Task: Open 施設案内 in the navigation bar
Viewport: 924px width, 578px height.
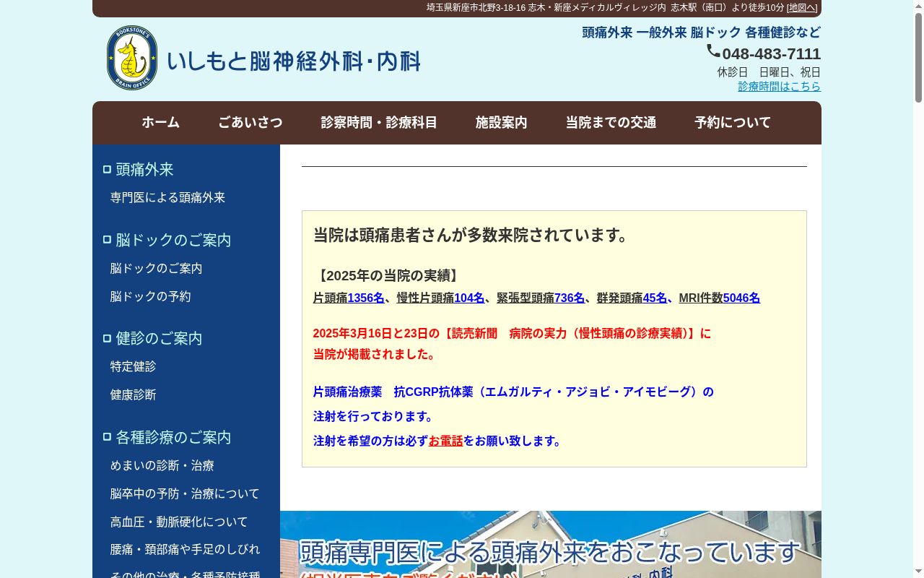Action: point(501,123)
